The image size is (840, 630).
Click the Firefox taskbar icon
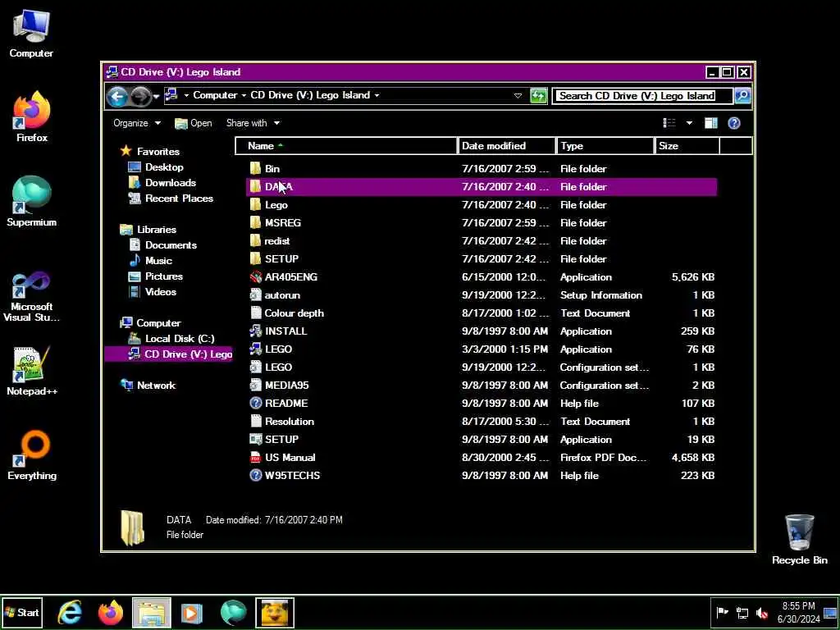[111, 612]
